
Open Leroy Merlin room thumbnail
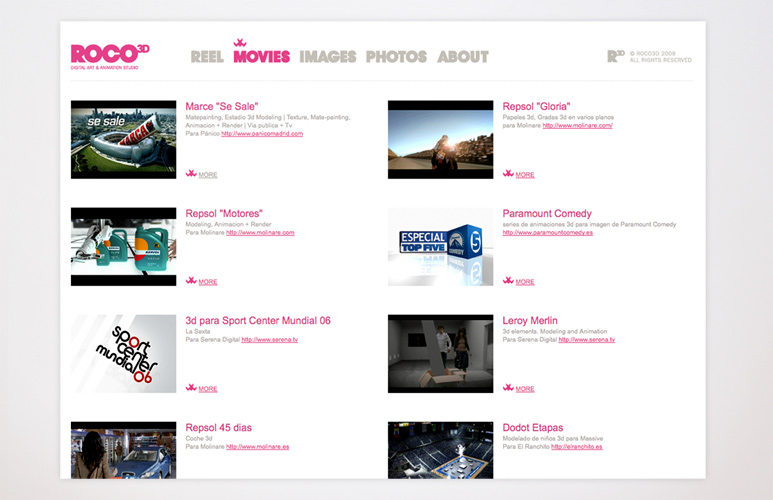(x=440, y=354)
